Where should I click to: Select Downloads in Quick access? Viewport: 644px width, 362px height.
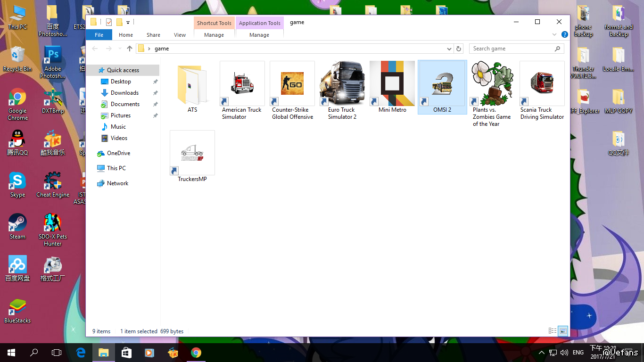124,93
